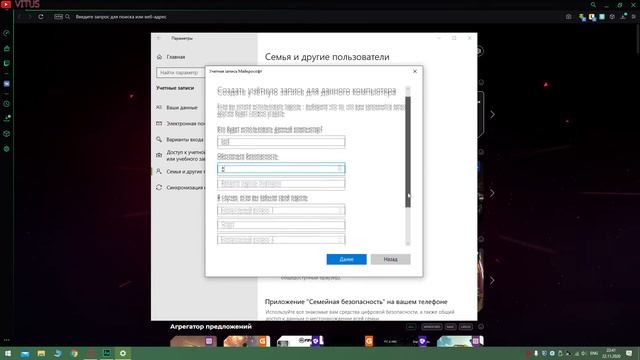Open settings icon beside 'Агрегатор предложений' filters
Viewport: 640px width, 360px height.
click(x=481, y=327)
